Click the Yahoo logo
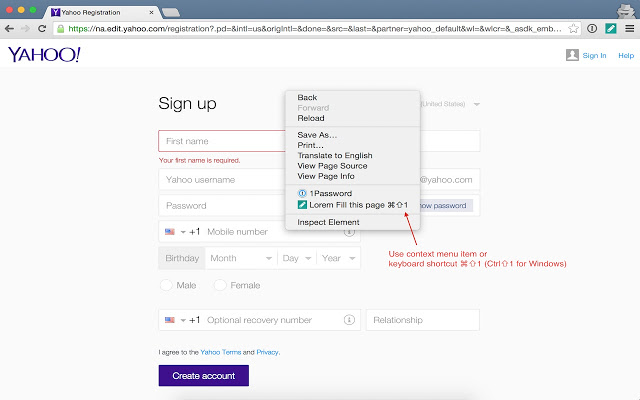Image resolution: width=640 pixels, height=400 pixels. 44,54
